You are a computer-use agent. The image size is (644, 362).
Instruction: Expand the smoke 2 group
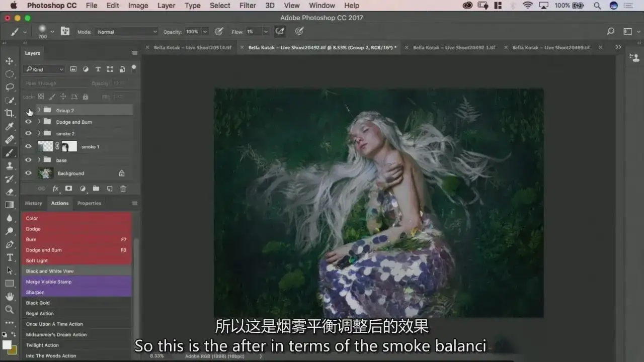pos(39,133)
